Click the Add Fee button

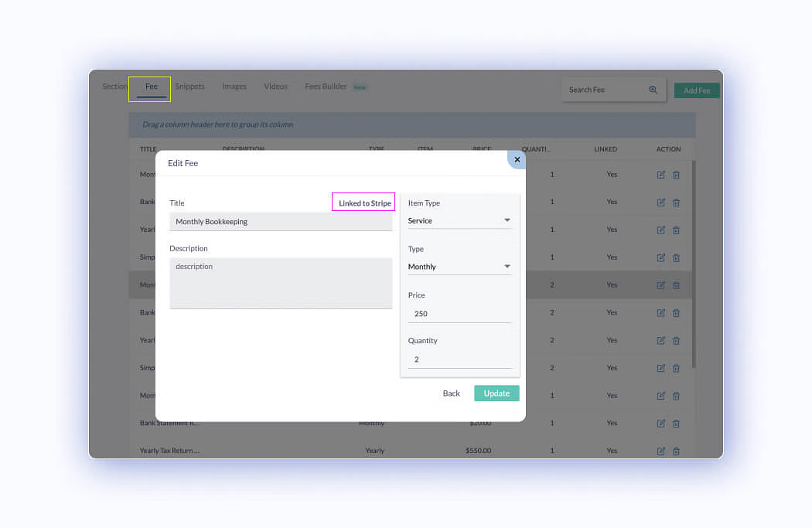coord(697,90)
